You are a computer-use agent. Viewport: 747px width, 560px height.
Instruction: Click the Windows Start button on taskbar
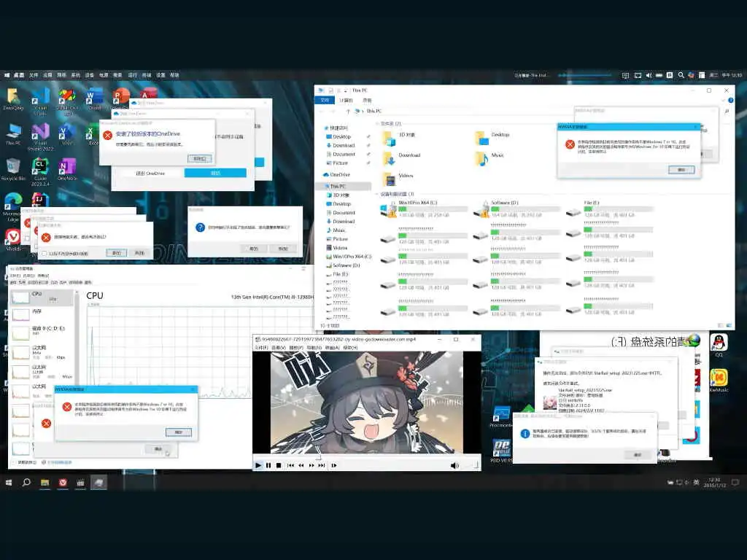point(9,483)
